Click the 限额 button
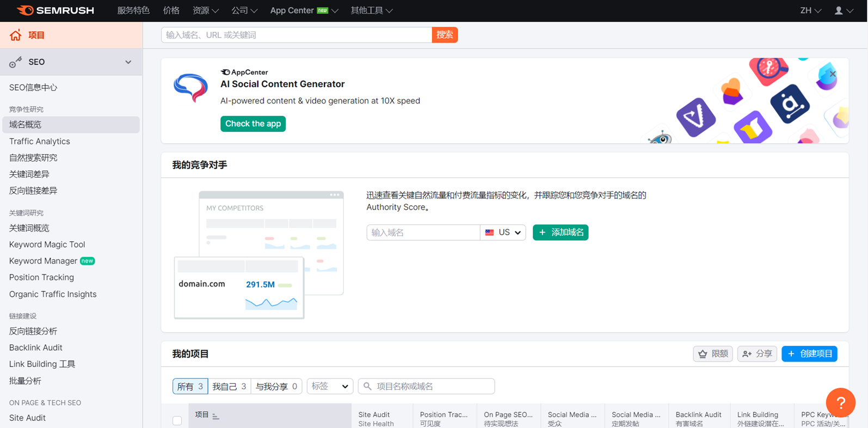This screenshot has height=428, width=868. (713, 354)
